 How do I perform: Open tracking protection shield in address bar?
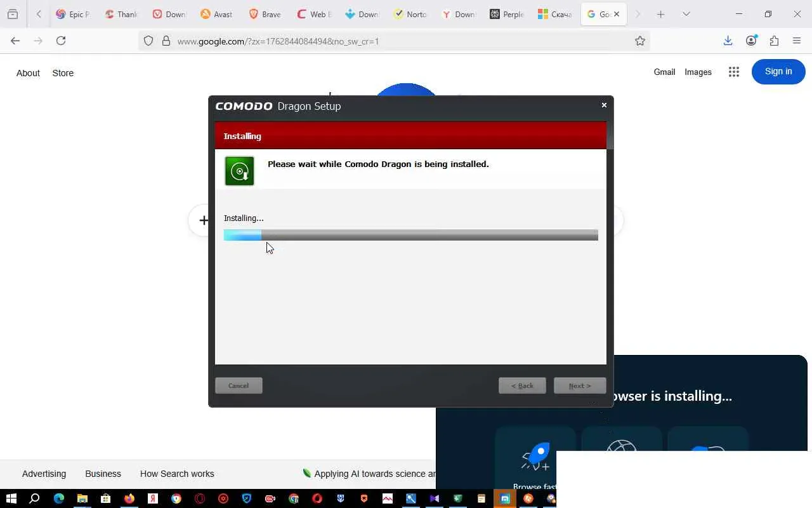[148, 41]
